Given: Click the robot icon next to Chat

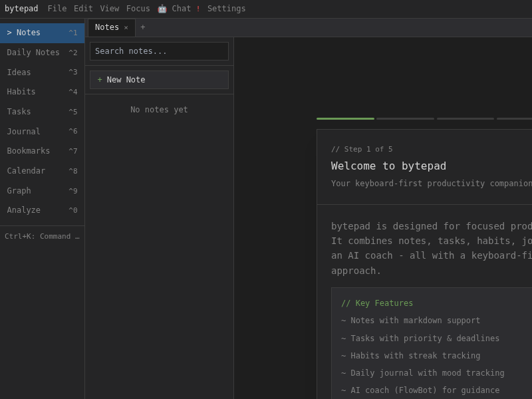Looking at the screenshot, I should point(162,9).
